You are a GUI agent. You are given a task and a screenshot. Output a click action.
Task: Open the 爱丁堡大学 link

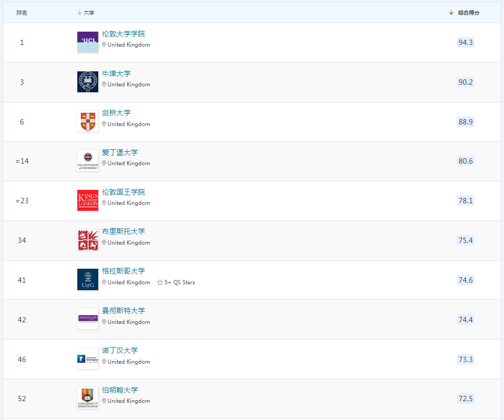[x=120, y=152]
